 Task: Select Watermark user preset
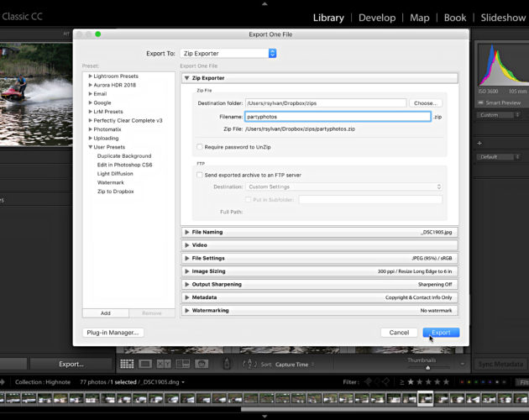click(x=110, y=182)
